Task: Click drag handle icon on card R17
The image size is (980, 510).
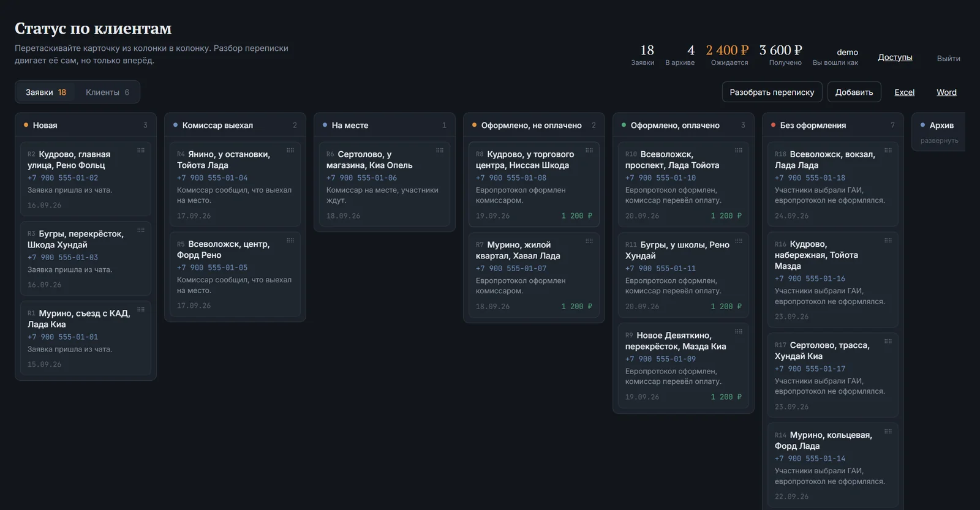Action: [x=888, y=341]
